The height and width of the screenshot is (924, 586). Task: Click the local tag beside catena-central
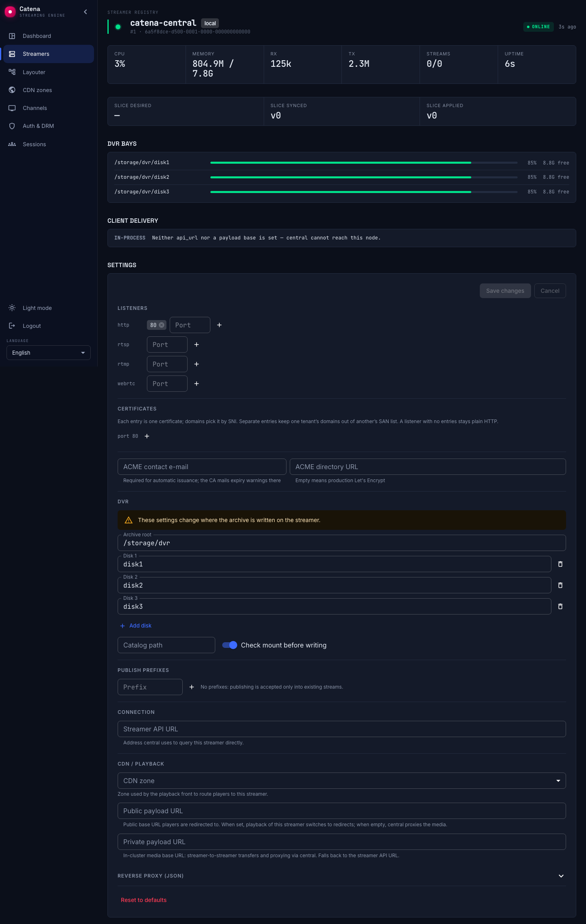(210, 23)
